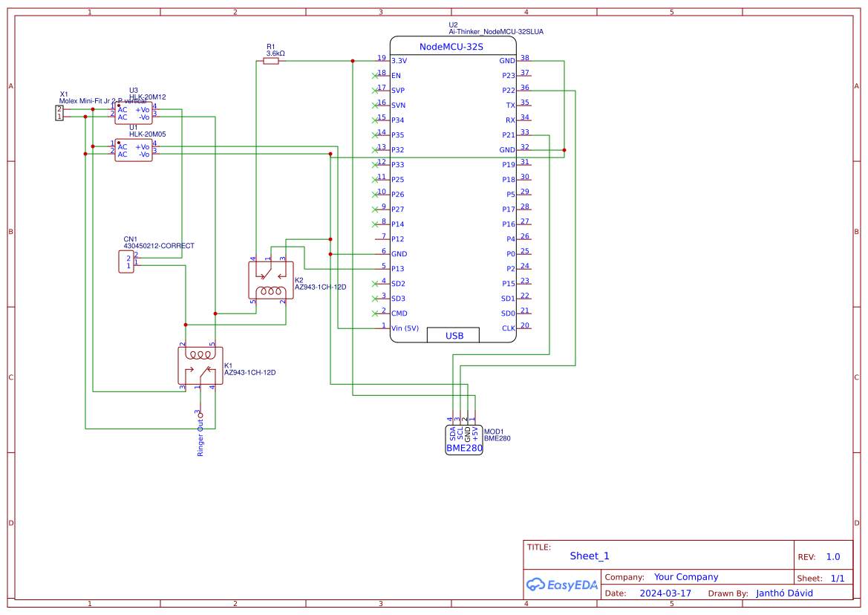
Task: Click the 3.3V pin label
Action: 398,60
